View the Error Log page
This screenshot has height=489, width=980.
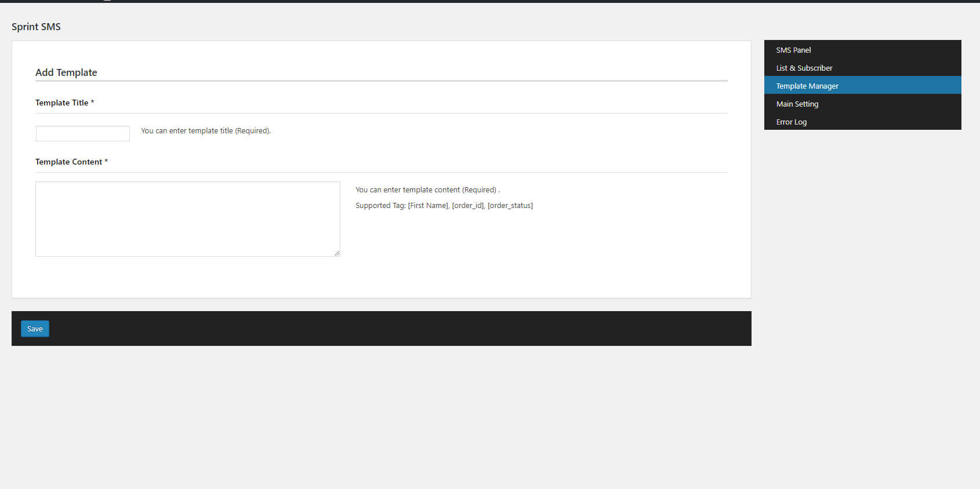(x=862, y=122)
